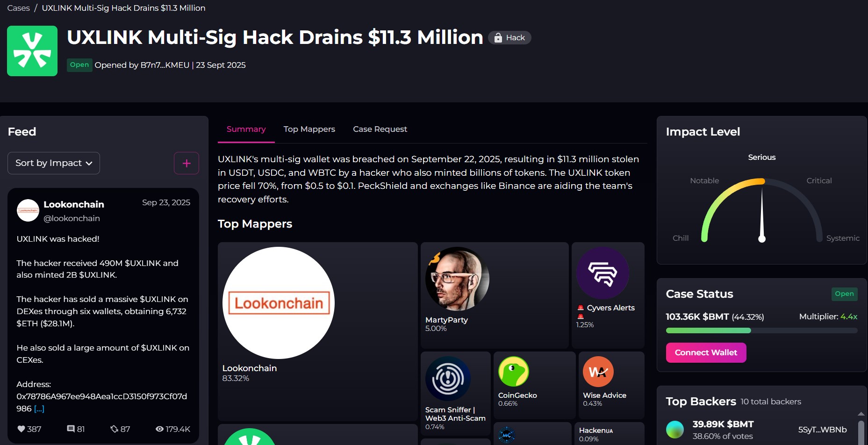Go to Cases breadcrumb link
Screen dimensions: 868x445
tap(19, 8)
